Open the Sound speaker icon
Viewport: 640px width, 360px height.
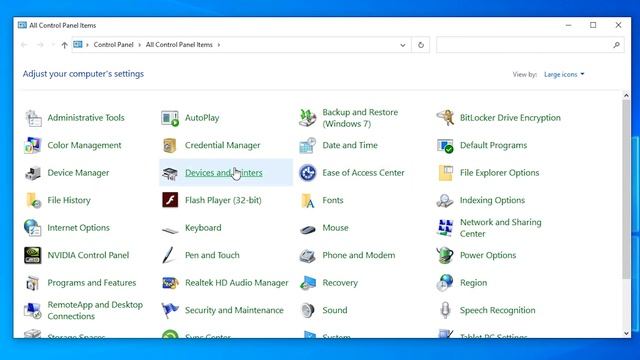(x=307, y=311)
